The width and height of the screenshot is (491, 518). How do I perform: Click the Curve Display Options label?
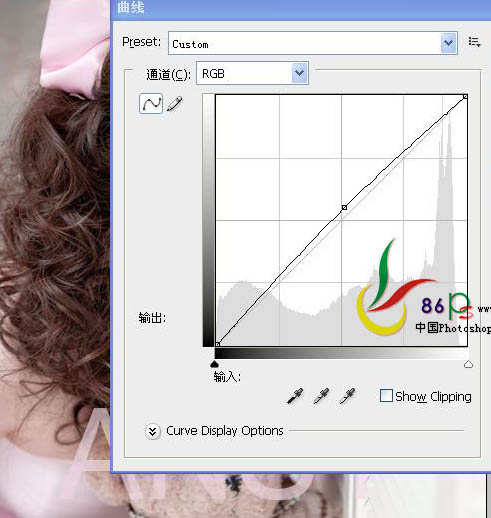(225, 431)
